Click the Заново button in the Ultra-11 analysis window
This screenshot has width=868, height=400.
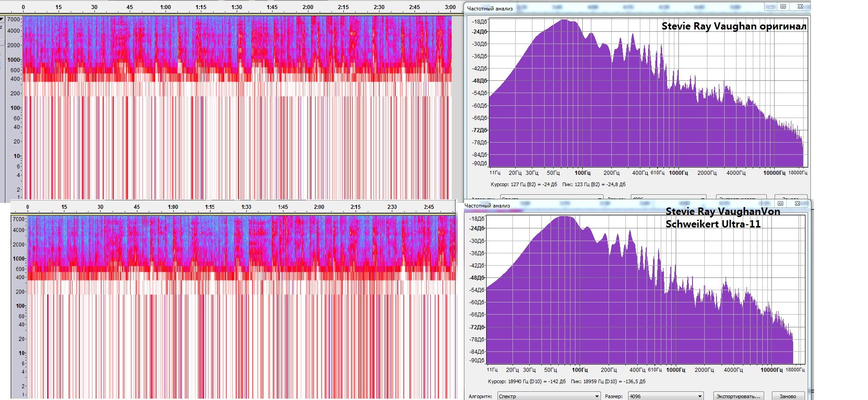pyautogui.click(x=788, y=396)
